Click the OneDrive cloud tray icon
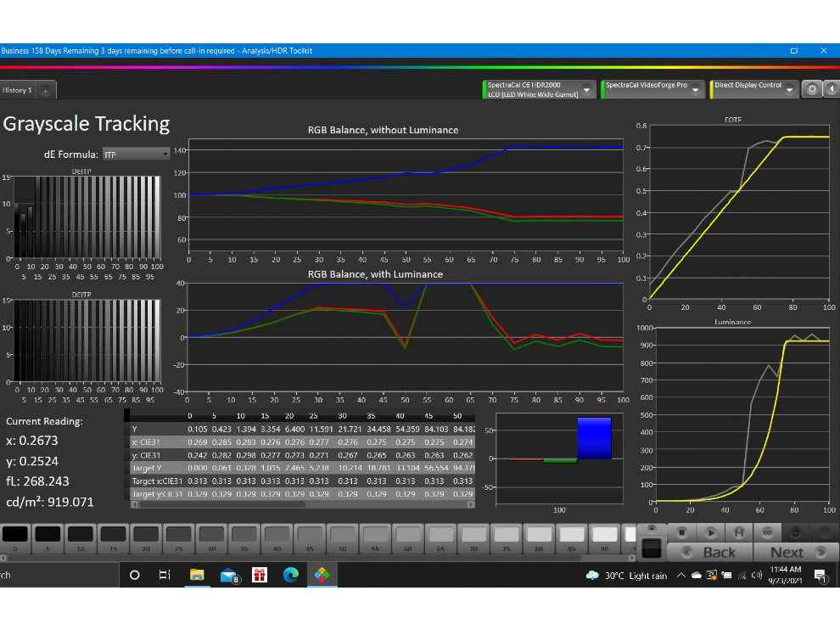840x630 pixels. (x=697, y=576)
